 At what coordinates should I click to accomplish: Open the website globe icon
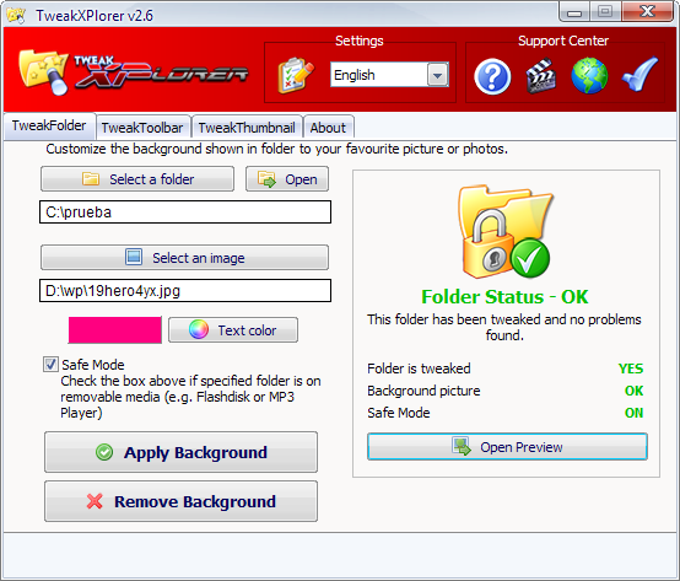(x=589, y=76)
